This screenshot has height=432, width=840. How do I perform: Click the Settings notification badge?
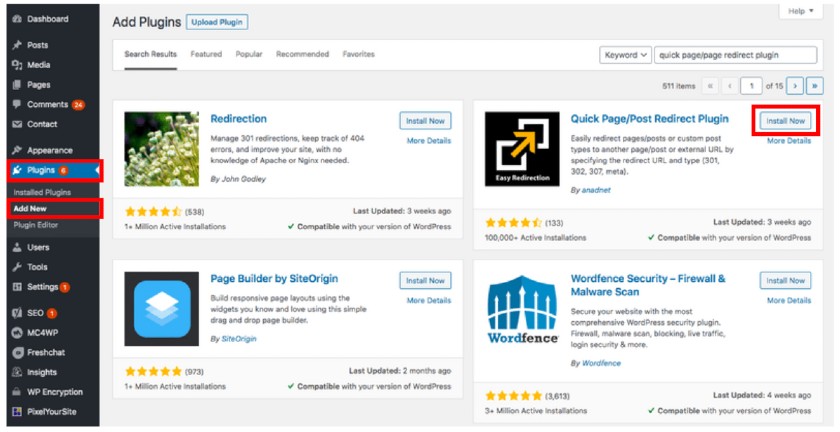coord(65,287)
